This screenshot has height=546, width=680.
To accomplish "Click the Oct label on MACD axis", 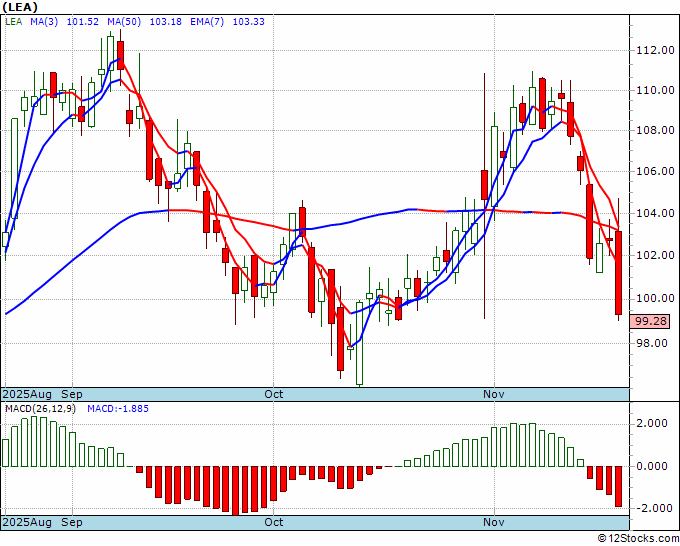I will coord(274,522).
